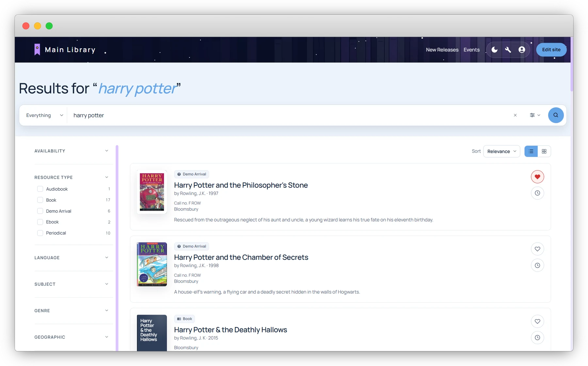Open the user account icon
Screen dimensions: 588x366
[522, 50]
